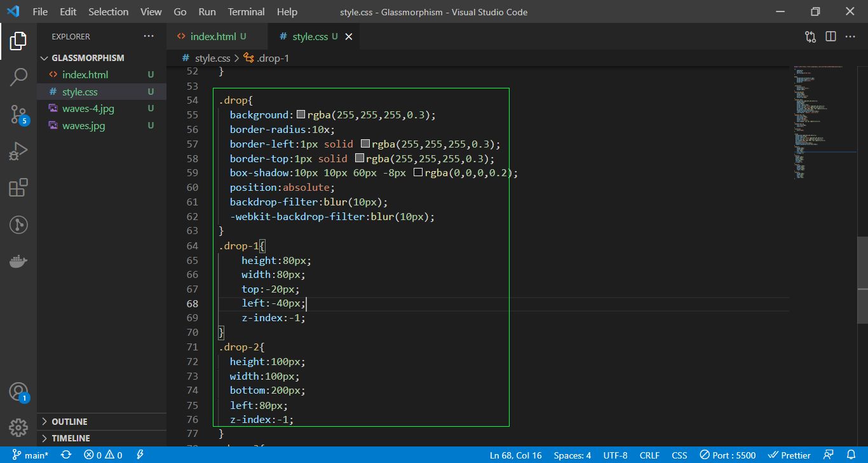Click CRLF end of line selector
The width and height of the screenshot is (868, 463).
point(649,455)
